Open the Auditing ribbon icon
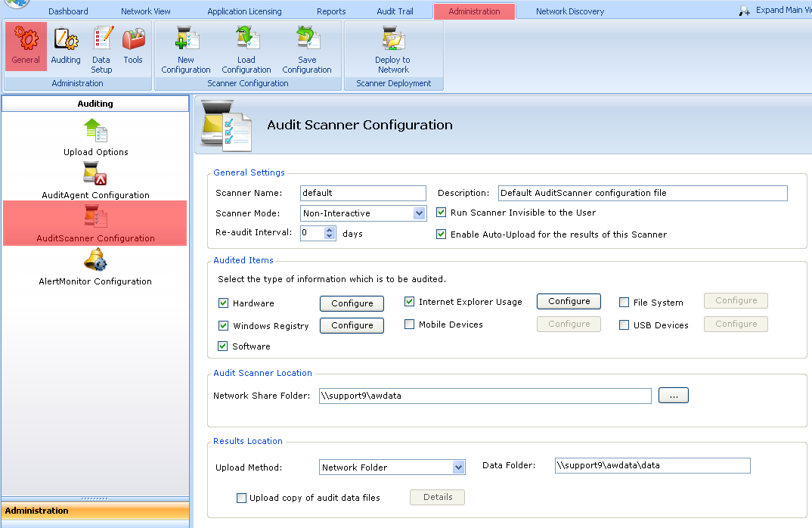This screenshot has height=528, width=812. tap(66, 45)
